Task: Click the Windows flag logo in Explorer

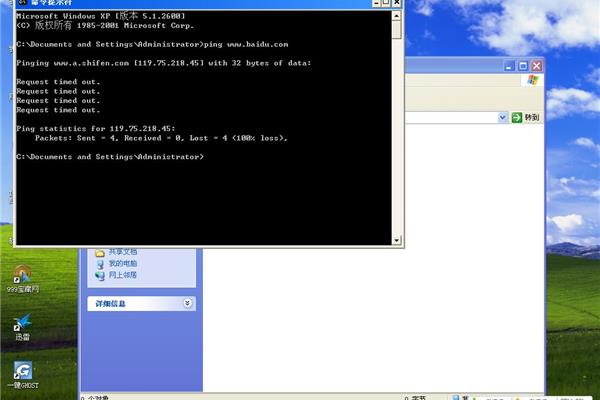Action: tap(532, 80)
